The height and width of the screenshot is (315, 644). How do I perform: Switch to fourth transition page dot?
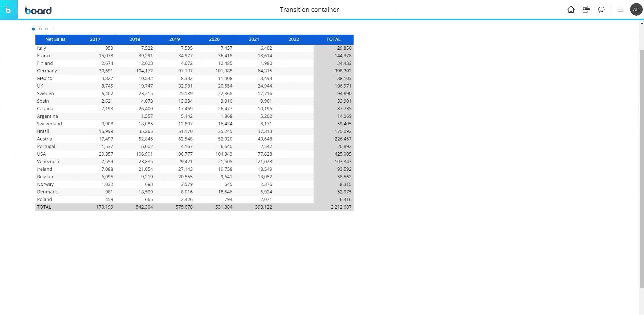(53, 29)
